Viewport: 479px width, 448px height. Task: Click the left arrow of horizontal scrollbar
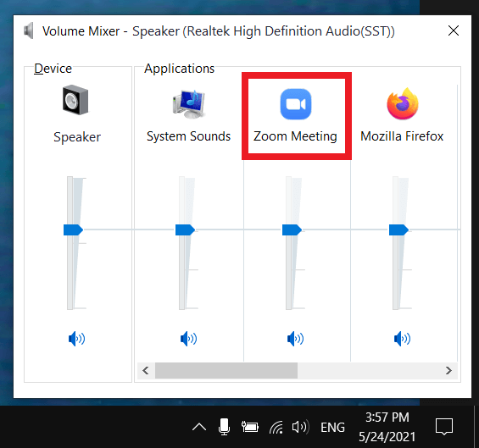(x=146, y=370)
